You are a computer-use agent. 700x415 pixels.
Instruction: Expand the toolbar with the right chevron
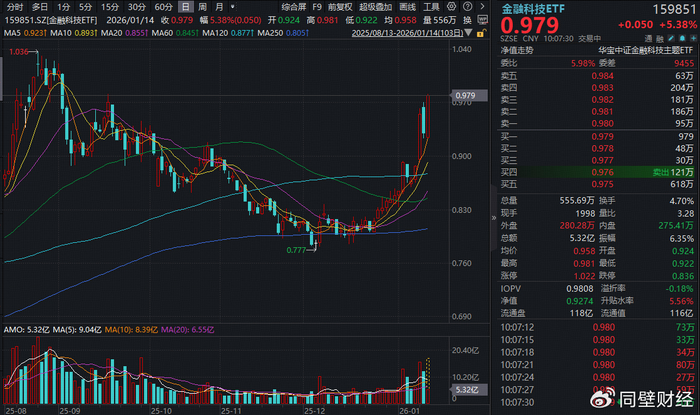tap(482, 7)
